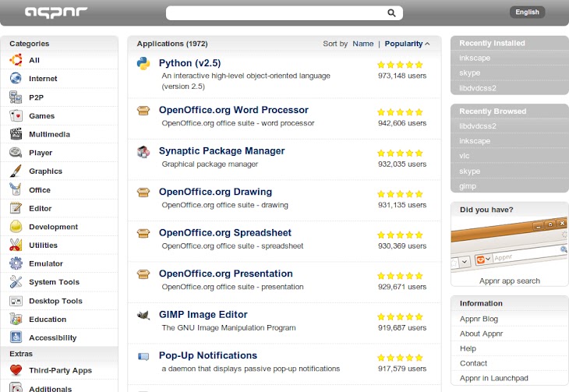Viewport: 569px width, 392px height.
Task: Click the '973,148 users' count text
Action: (402, 76)
